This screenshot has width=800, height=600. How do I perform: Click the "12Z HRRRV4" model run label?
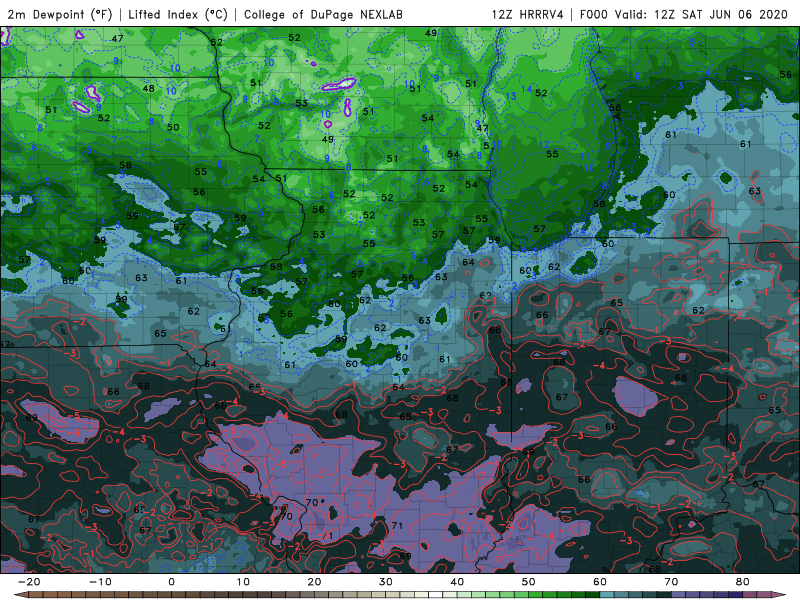tap(528, 14)
